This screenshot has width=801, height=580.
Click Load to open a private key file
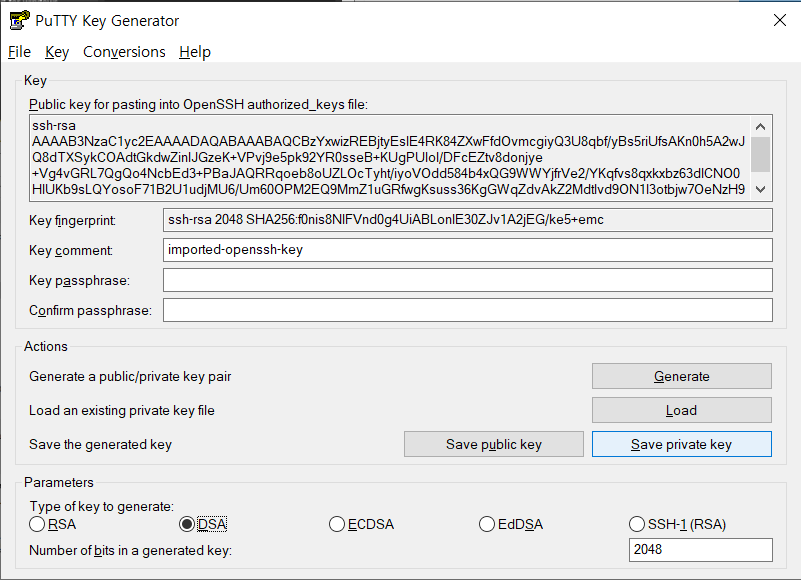(681, 410)
